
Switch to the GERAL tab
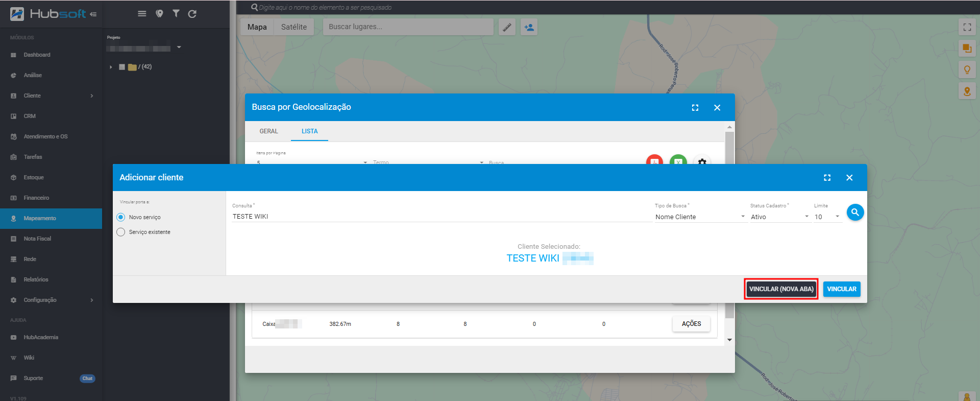click(x=268, y=131)
